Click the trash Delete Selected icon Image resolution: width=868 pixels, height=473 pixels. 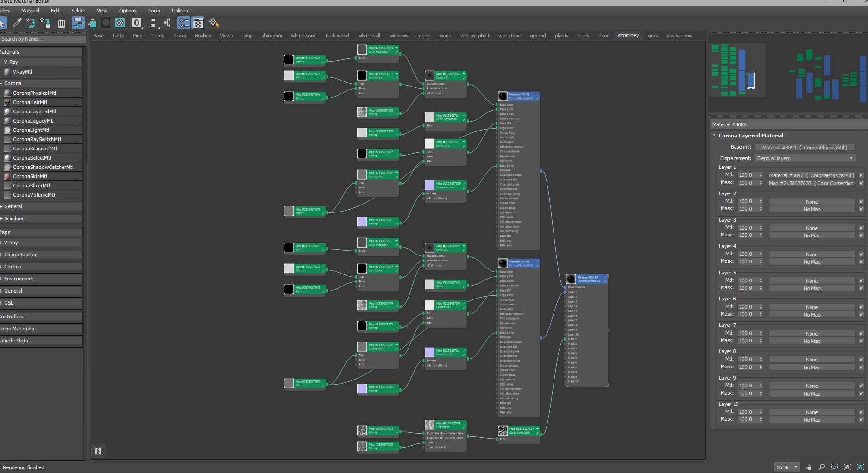[61, 22]
